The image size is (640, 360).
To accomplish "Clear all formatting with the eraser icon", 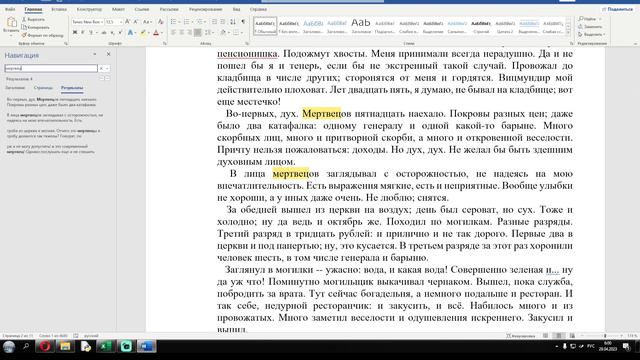I will pos(160,22).
